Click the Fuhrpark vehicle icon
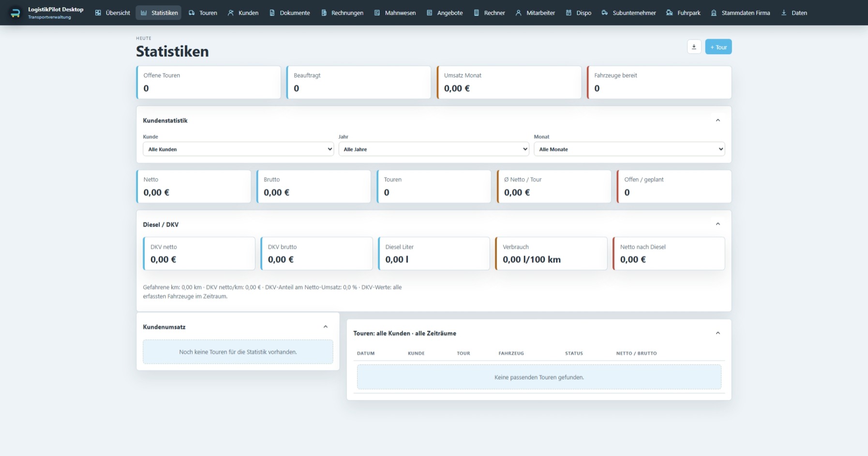 [x=669, y=13]
